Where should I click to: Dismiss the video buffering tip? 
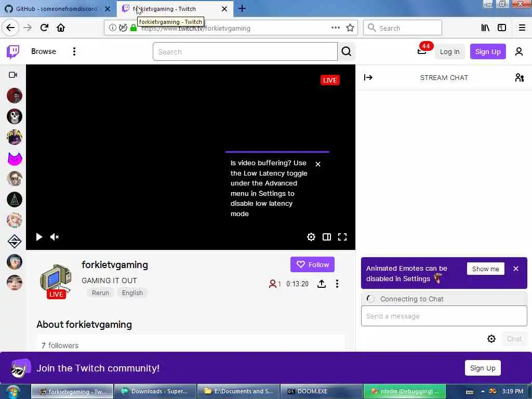tap(318, 164)
